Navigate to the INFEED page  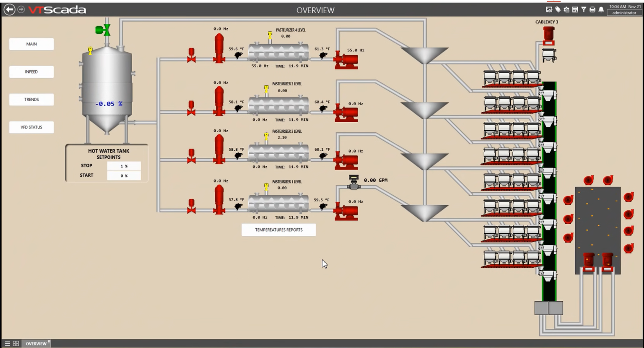point(31,72)
